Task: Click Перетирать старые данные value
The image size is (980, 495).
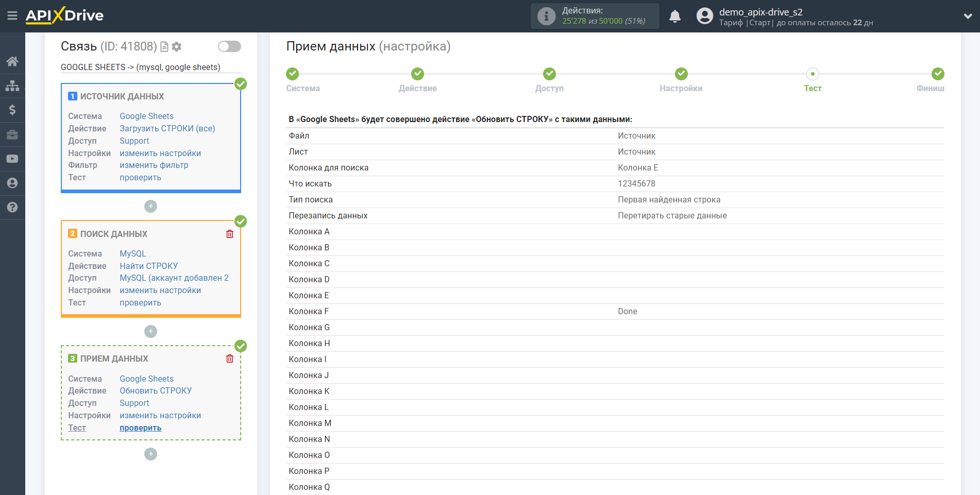Action: pos(672,215)
